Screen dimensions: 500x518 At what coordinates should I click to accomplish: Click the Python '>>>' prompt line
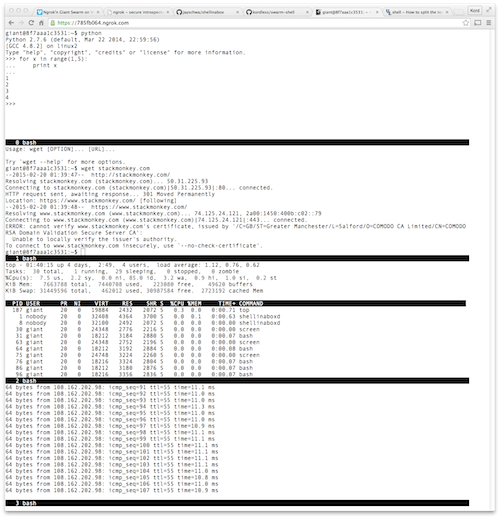11,104
